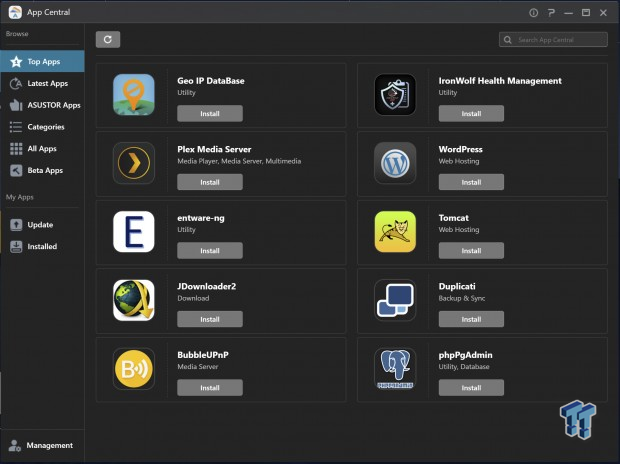Click the IronWolf Health Management title

pos(500,81)
